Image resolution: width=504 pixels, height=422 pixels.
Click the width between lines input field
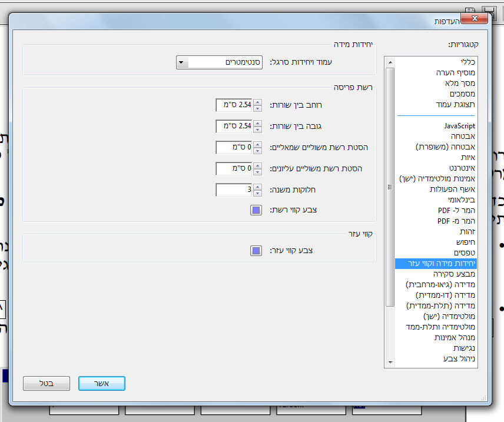(x=234, y=105)
